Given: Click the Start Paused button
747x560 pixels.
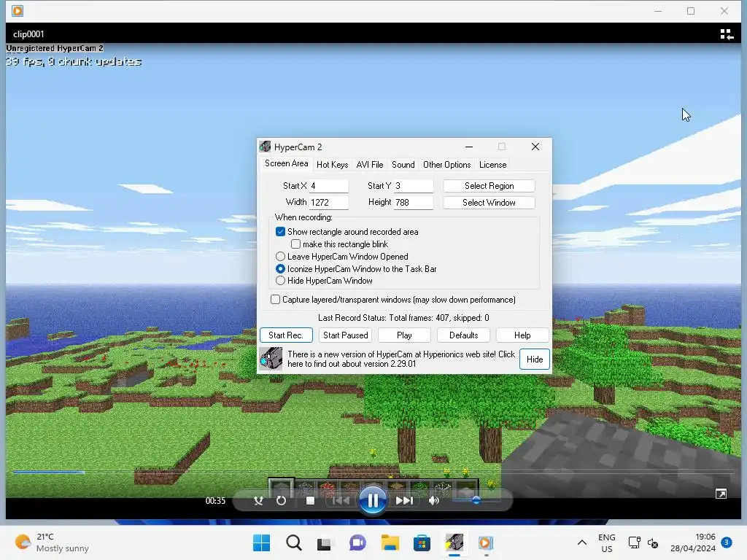Looking at the screenshot, I should pyautogui.click(x=345, y=335).
